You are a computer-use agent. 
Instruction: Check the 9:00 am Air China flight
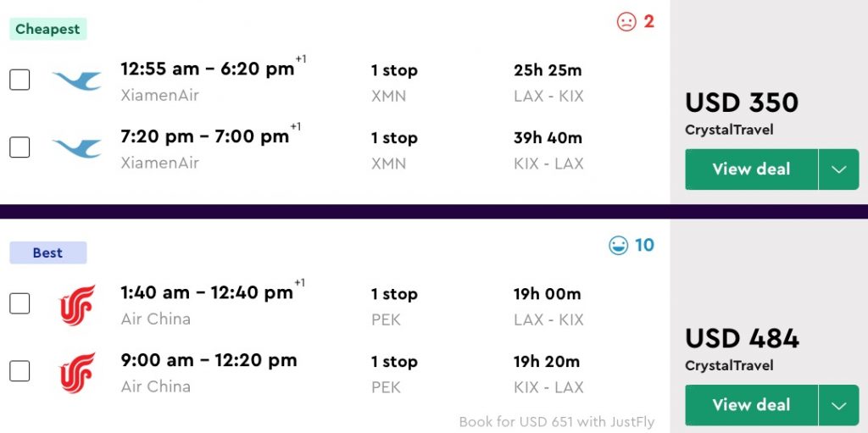[x=19, y=372]
